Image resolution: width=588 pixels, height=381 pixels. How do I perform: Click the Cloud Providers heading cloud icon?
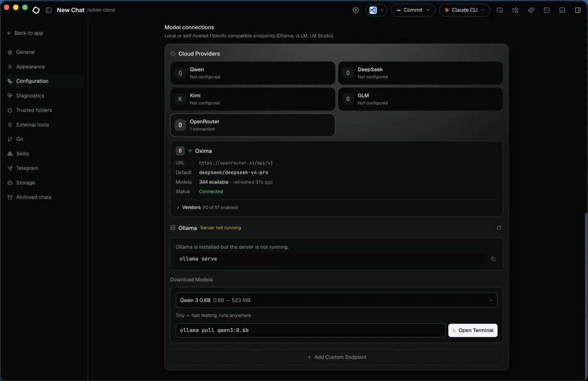[173, 54]
